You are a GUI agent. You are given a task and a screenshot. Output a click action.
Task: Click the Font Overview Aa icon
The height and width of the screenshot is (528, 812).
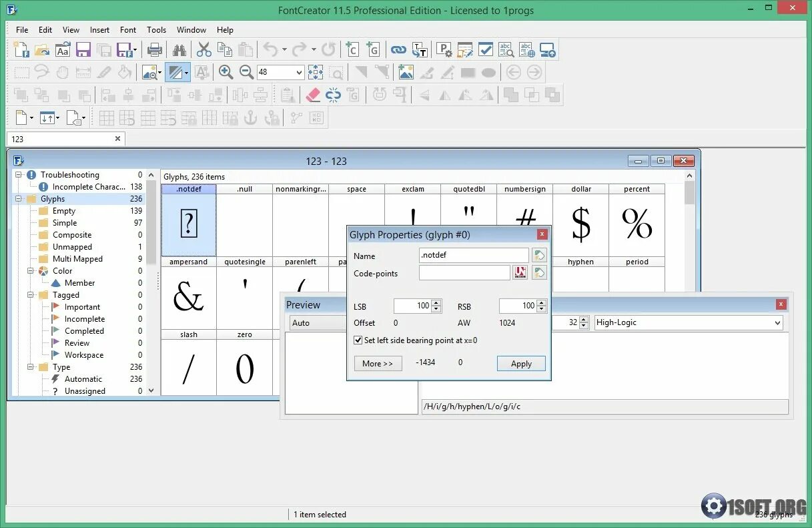pyautogui.click(x=63, y=49)
